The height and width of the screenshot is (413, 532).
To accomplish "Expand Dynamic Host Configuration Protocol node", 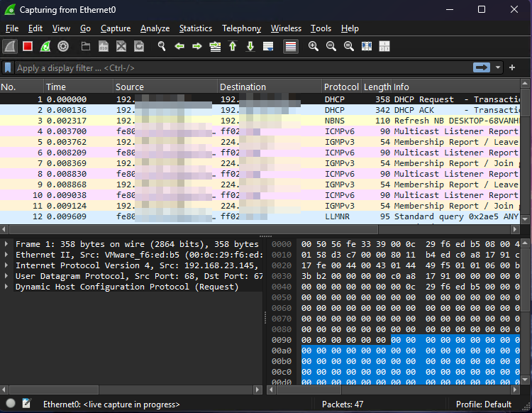I will pos(6,287).
